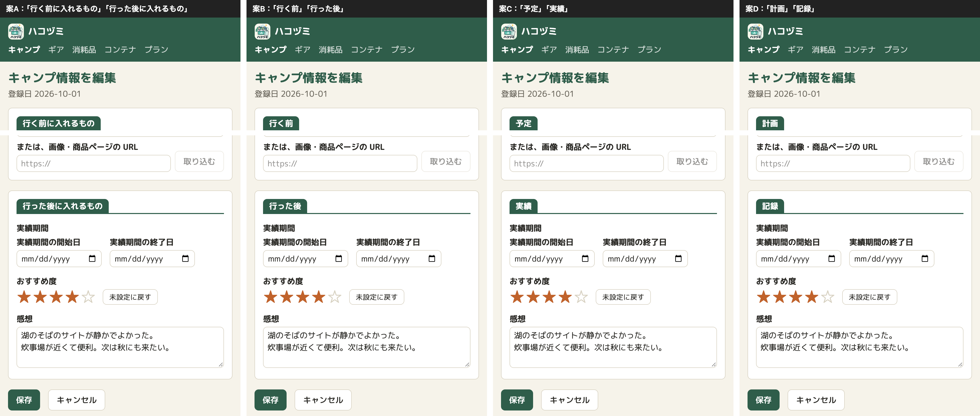Open calendar picker for 開始日 in 案D

[832, 259]
